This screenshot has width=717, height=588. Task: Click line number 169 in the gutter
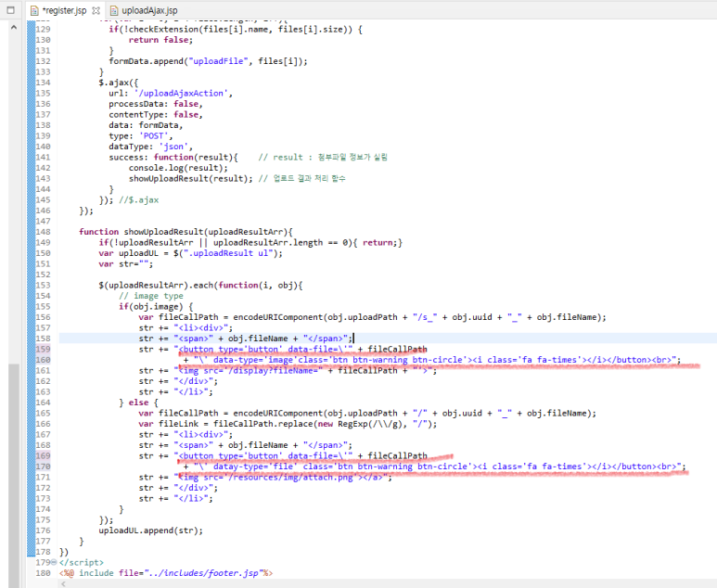coord(43,456)
